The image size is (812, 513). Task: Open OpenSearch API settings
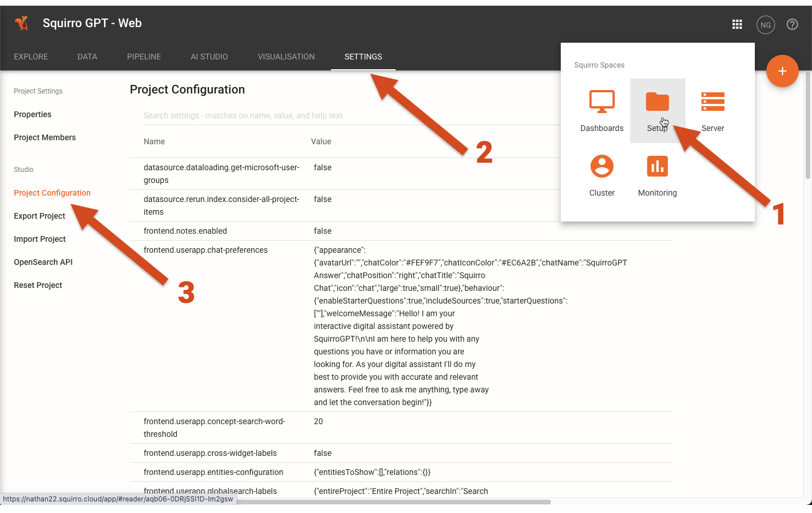tap(43, 262)
